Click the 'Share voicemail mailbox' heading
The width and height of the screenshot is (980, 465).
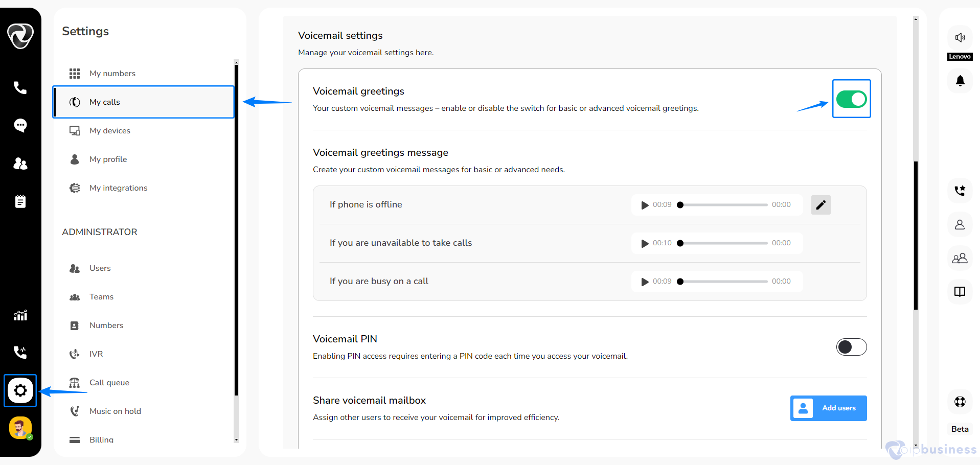pyautogui.click(x=369, y=401)
